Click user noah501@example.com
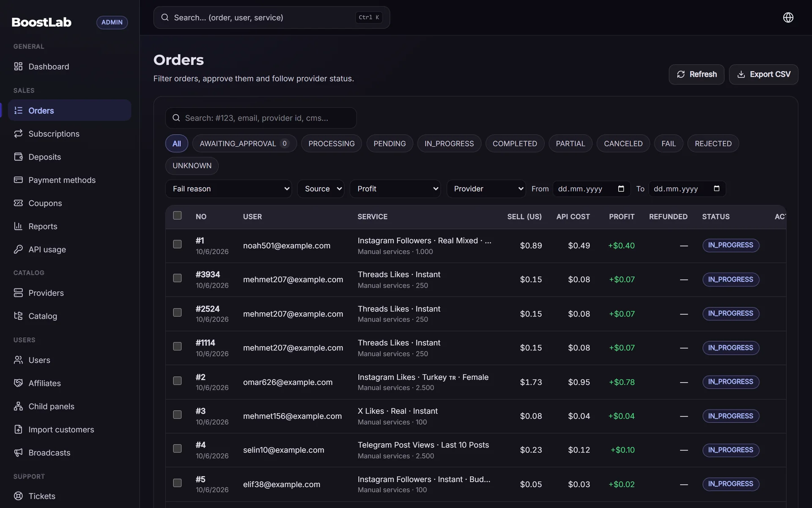Viewport: 812px width, 508px height. click(286, 246)
